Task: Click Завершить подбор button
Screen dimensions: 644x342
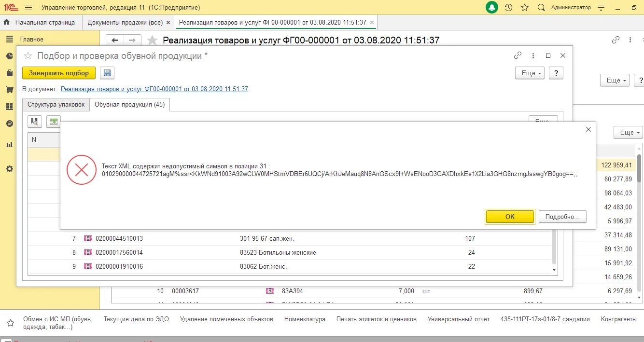Action: click(x=59, y=73)
